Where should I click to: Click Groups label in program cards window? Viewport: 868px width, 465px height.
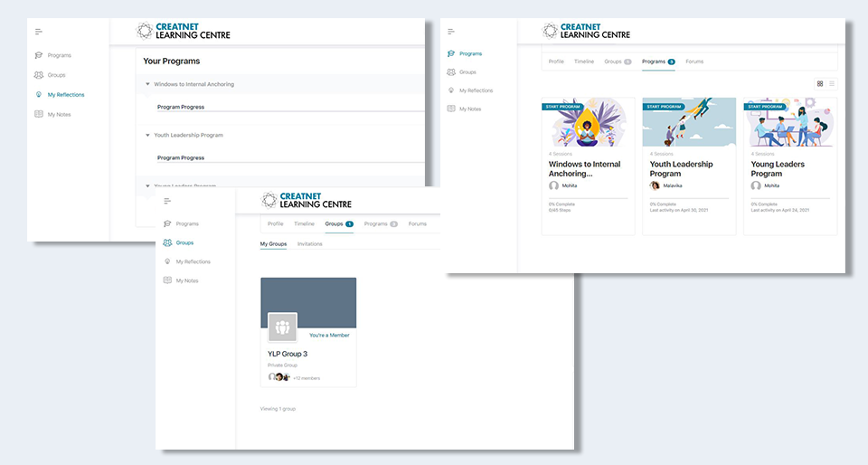[x=467, y=72]
